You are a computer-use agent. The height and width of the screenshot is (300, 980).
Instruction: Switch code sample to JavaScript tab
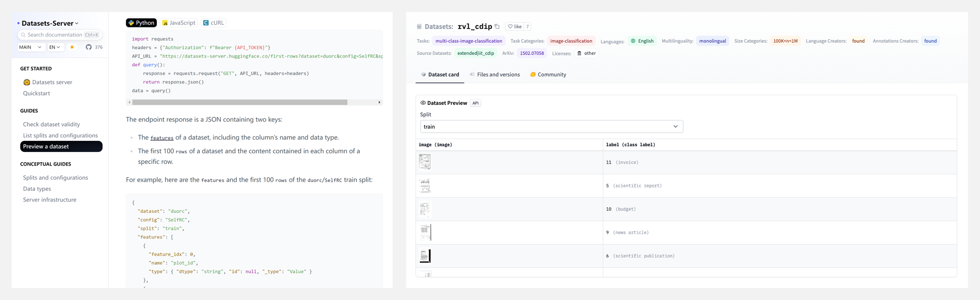[179, 23]
